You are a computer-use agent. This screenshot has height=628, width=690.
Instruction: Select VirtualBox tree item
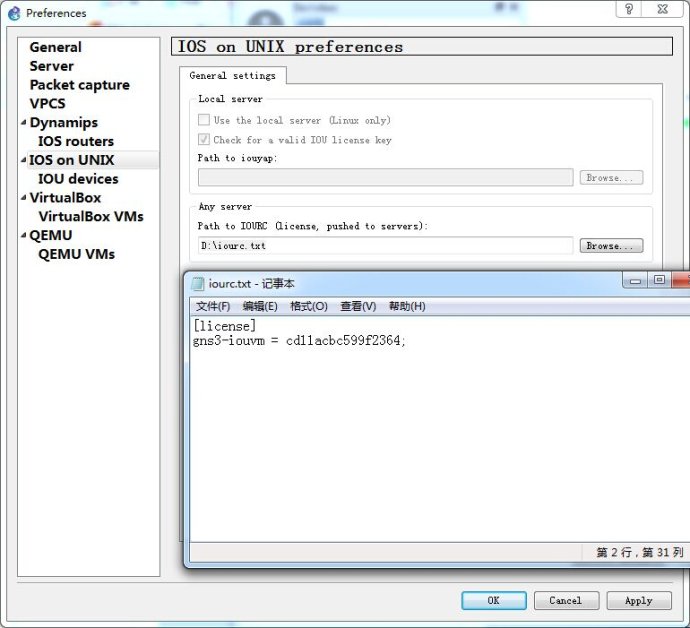pos(66,198)
